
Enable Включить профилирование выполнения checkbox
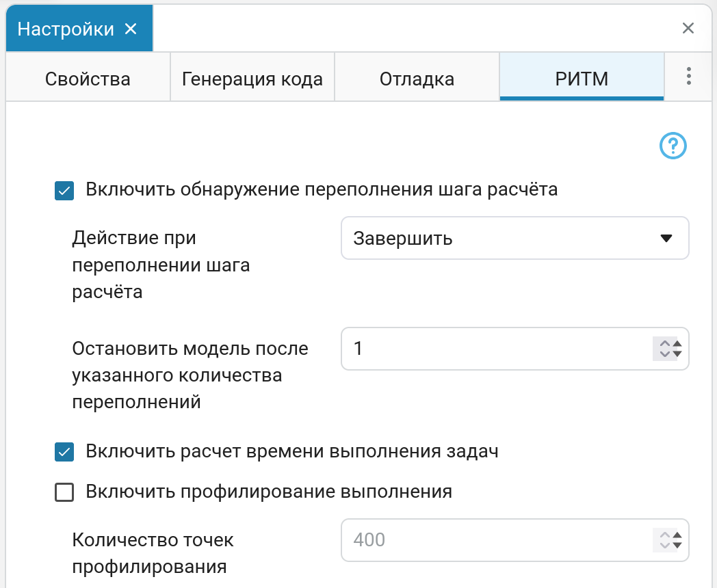64,492
